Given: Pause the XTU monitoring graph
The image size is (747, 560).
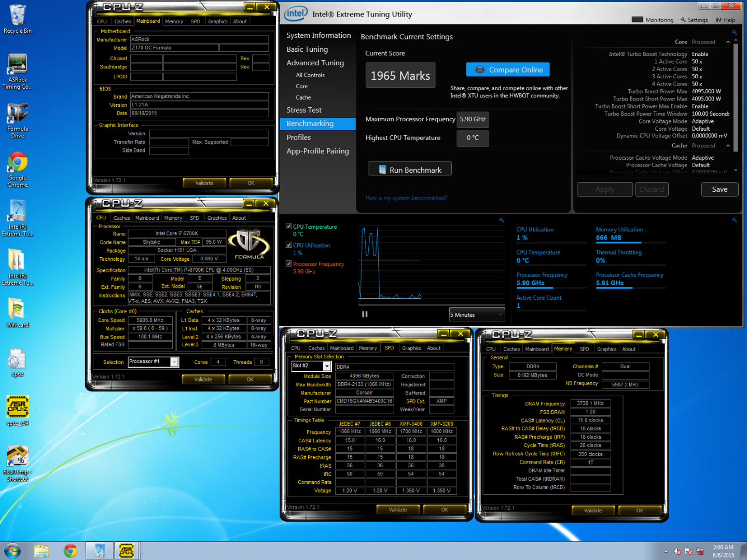Looking at the screenshot, I should (x=365, y=314).
